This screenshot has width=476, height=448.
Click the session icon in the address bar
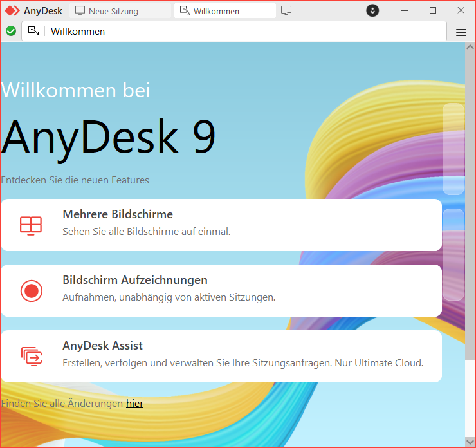click(x=33, y=31)
